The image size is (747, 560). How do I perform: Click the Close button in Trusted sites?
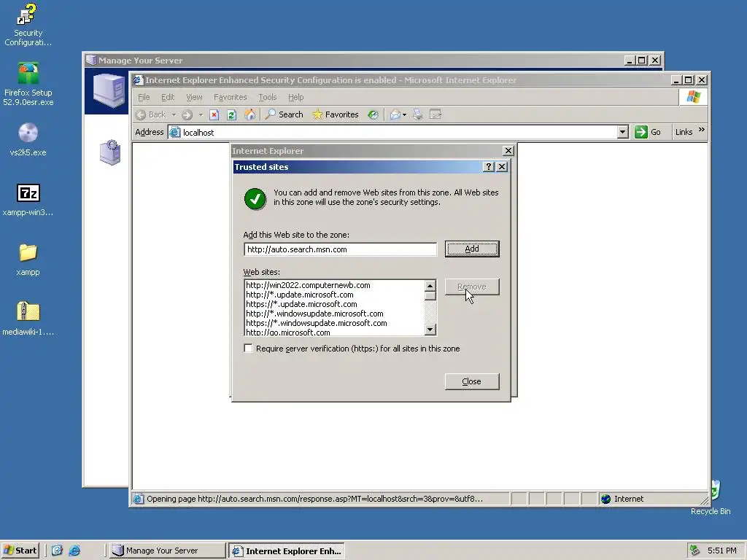[x=472, y=381]
